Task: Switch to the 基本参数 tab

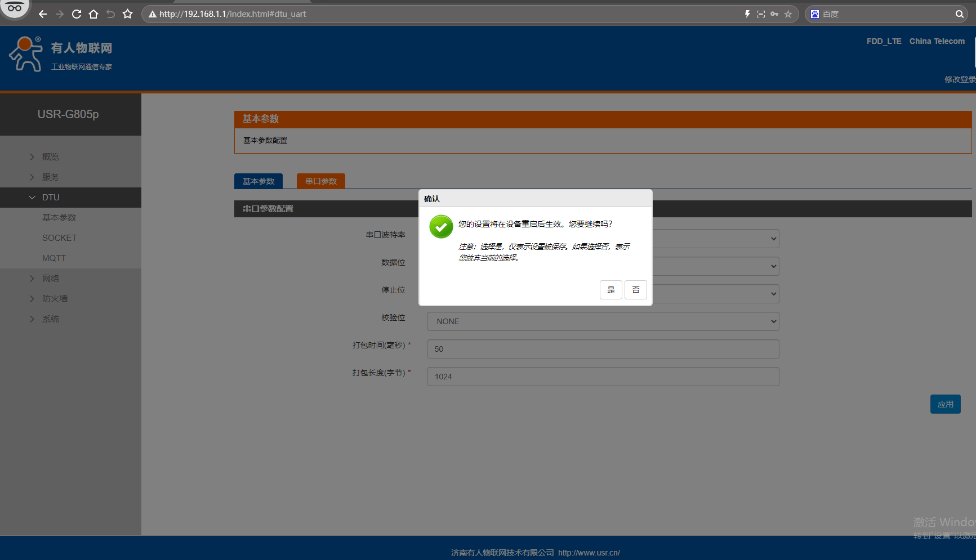Action: [259, 181]
